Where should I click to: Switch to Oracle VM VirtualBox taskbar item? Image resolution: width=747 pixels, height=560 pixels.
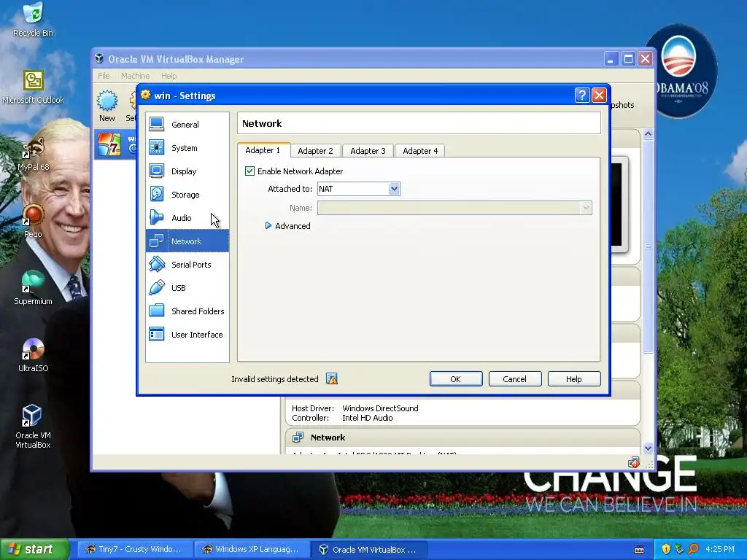pos(369,549)
